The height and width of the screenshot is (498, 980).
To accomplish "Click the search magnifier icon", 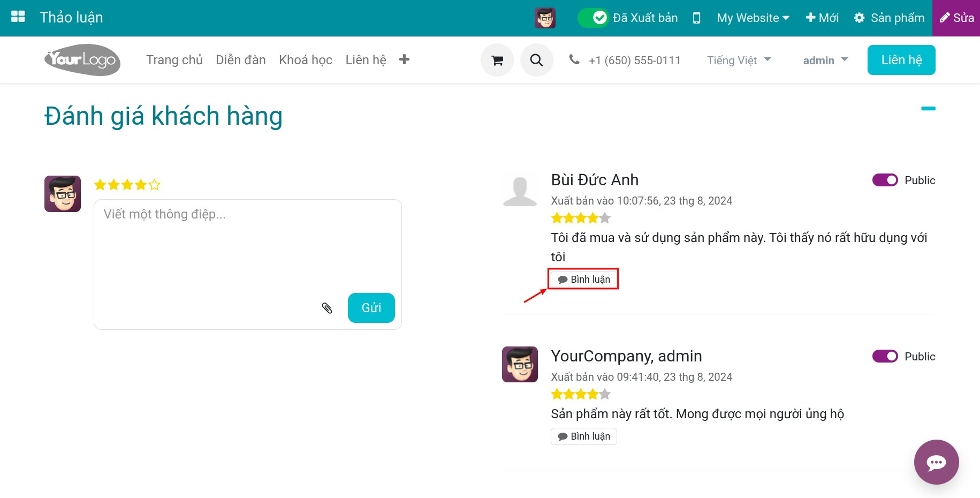I will [536, 60].
